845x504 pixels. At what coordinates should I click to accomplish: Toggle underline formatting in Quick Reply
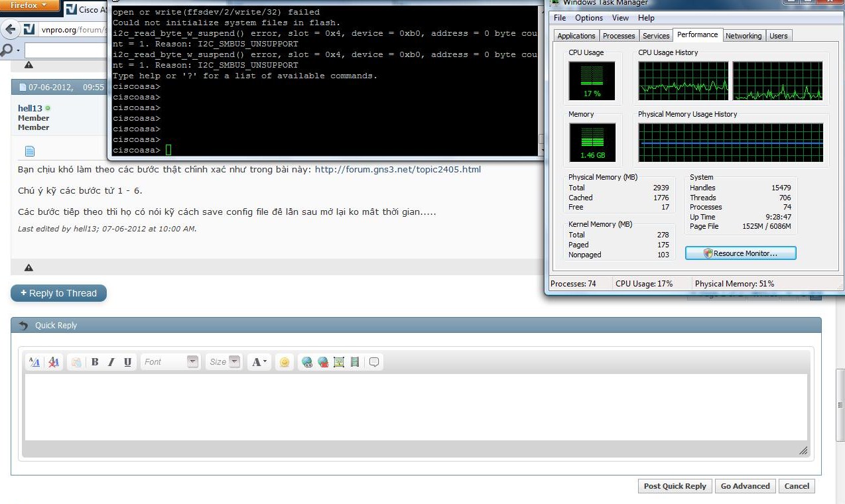[x=127, y=362]
